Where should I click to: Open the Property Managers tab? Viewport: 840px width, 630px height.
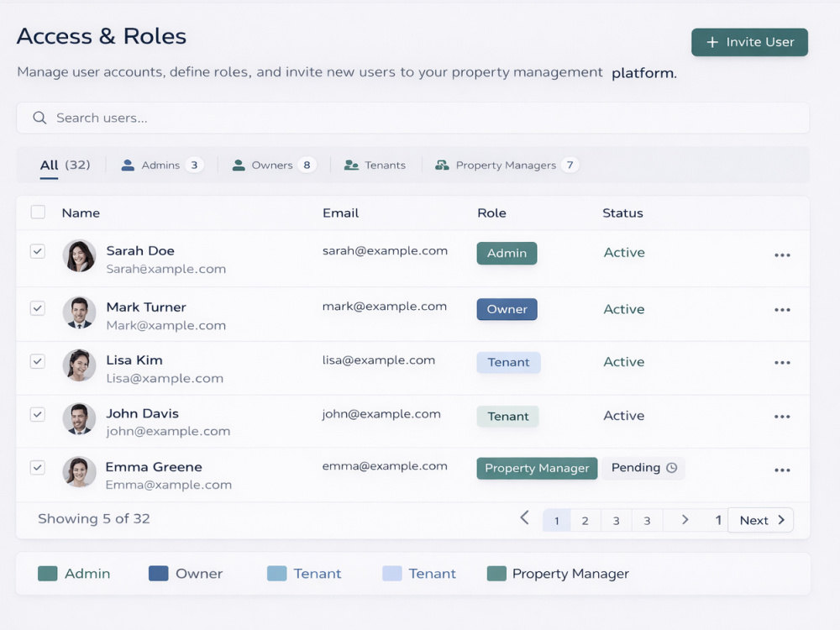tap(507, 165)
